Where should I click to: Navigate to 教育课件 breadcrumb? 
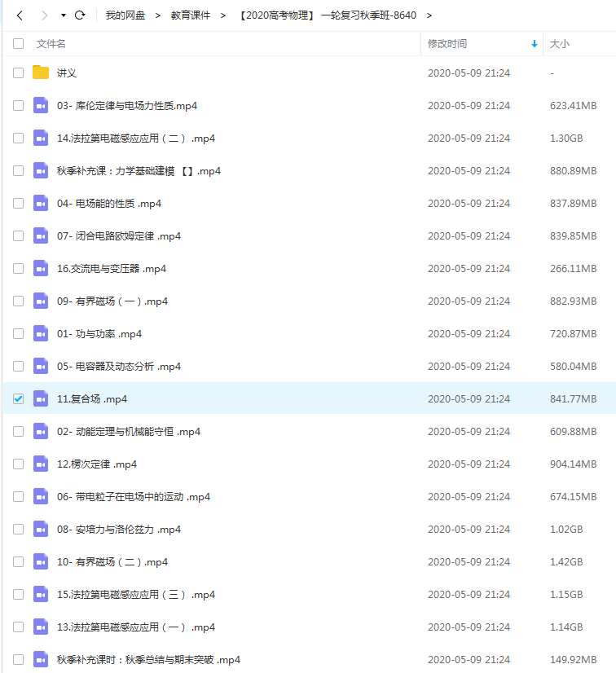(191, 15)
